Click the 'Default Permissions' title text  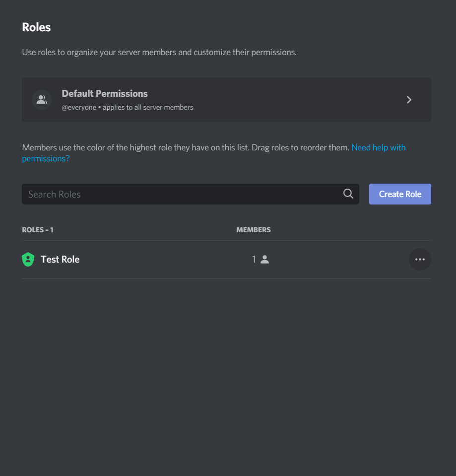105,93
